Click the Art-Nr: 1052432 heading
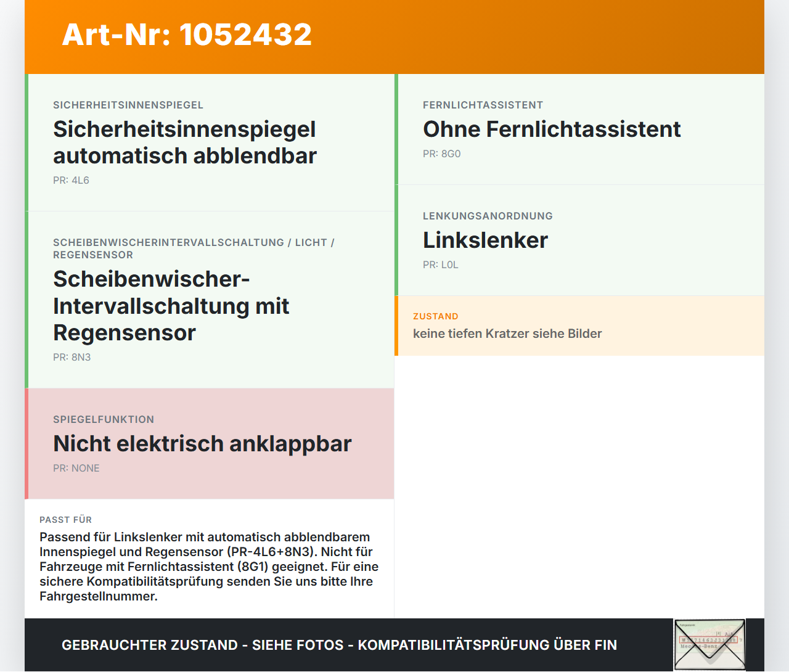 187,35
